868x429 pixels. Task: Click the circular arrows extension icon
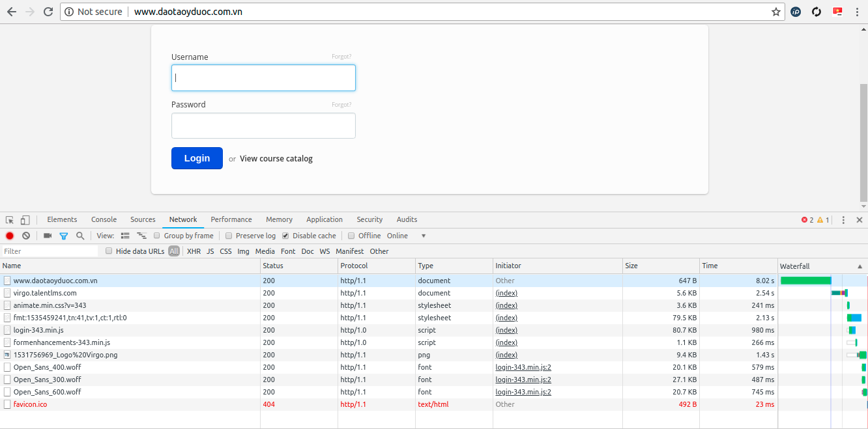coord(817,12)
